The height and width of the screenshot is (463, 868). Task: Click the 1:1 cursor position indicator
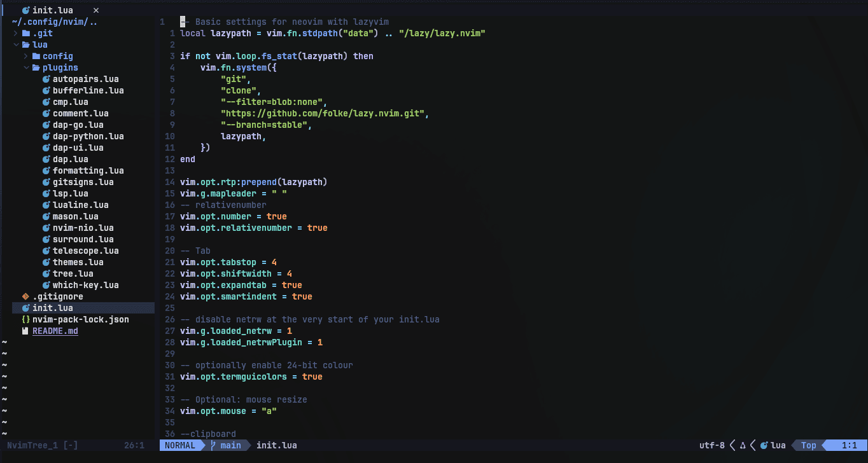pos(850,445)
